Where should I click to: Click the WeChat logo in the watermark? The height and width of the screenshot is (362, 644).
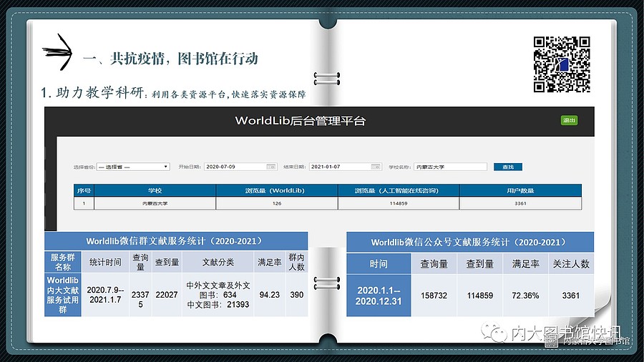coord(493,332)
